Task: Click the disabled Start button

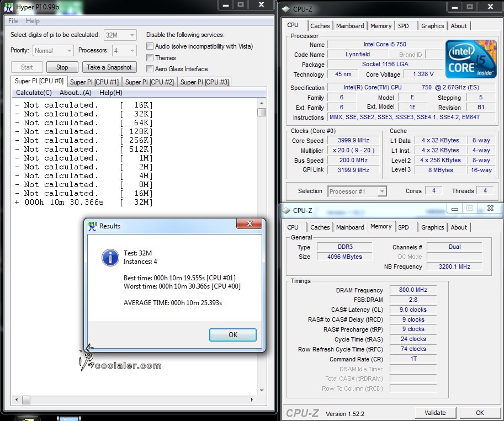Action: coord(27,67)
